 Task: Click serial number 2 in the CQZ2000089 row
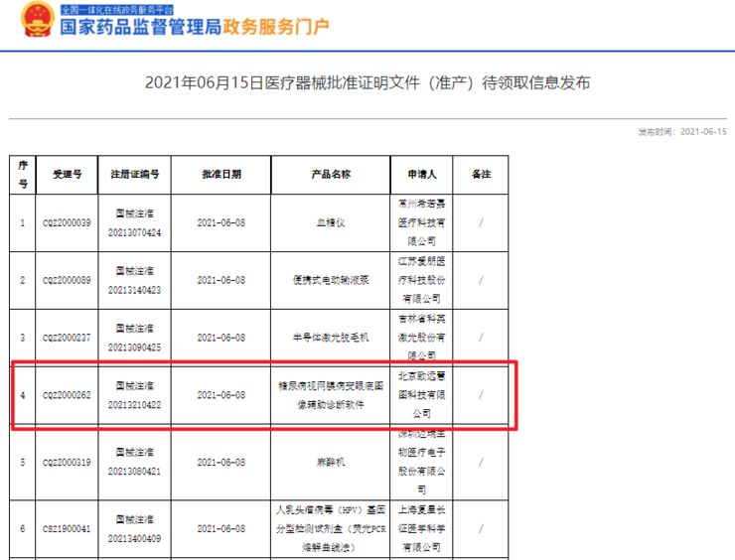(23, 280)
